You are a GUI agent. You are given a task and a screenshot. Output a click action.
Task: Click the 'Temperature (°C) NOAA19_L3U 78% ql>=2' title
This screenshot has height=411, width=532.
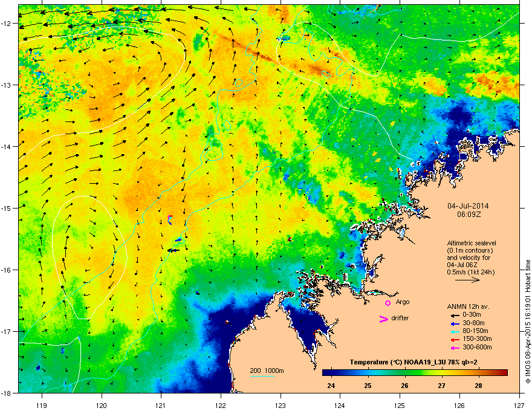[414, 363]
